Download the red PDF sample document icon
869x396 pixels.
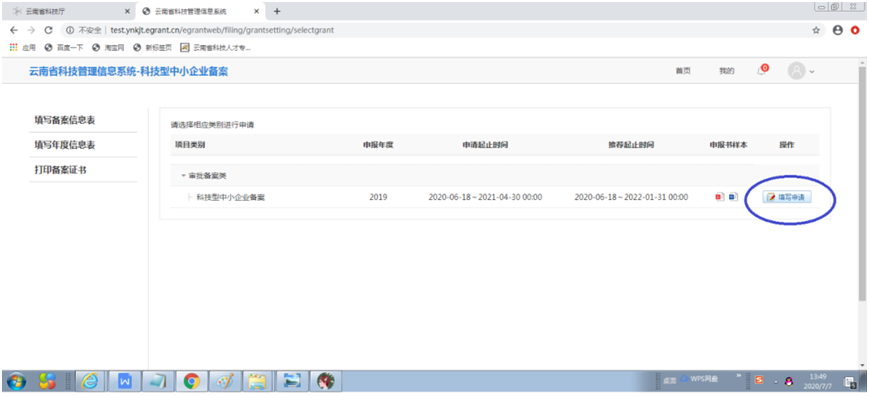point(719,197)
